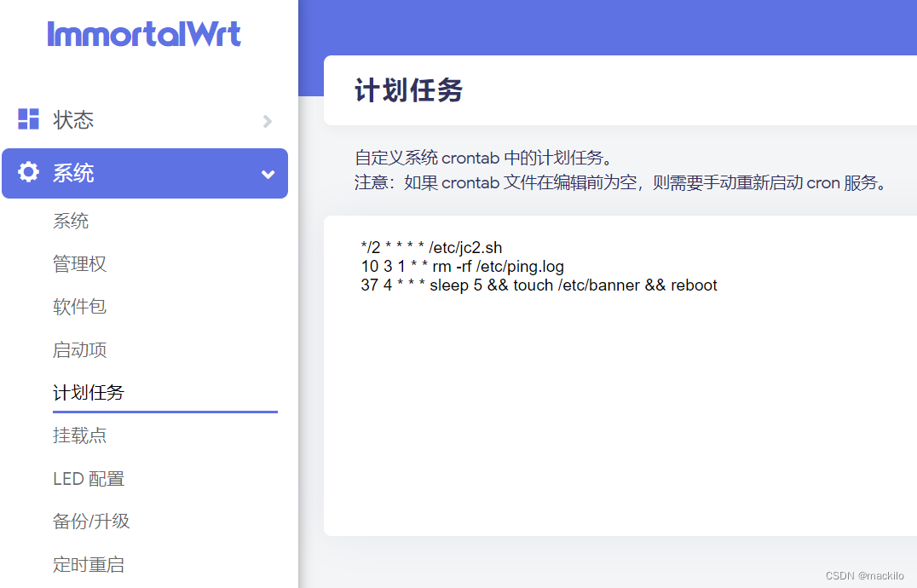917x588 pixels.
Task: Click the ImmortalWrt logo
Action: (144, 34)
